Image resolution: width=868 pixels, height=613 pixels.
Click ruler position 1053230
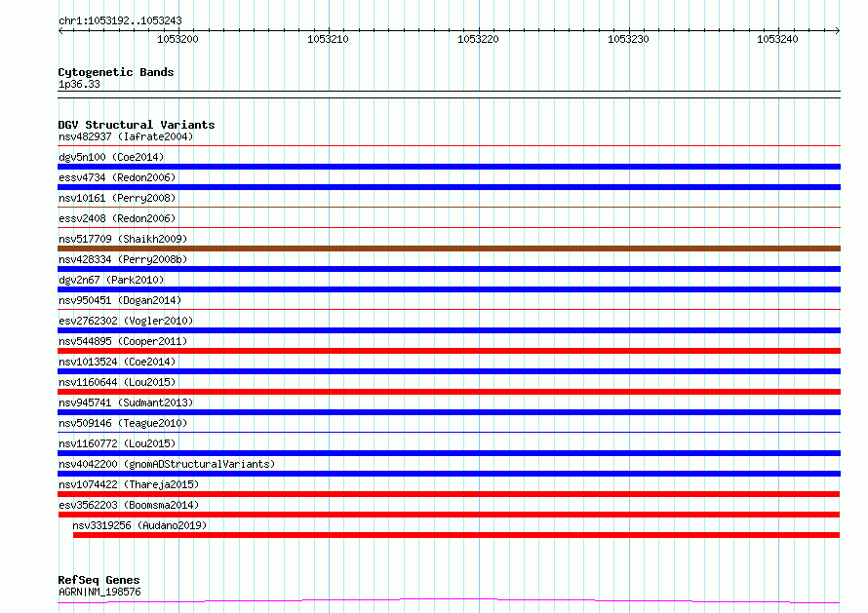pos(628,39)
